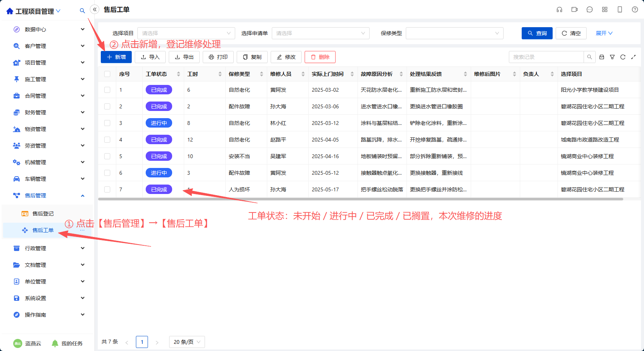The image size is (644, 351).
Task: Click the 复制 copy button
Action: [252, 57]
